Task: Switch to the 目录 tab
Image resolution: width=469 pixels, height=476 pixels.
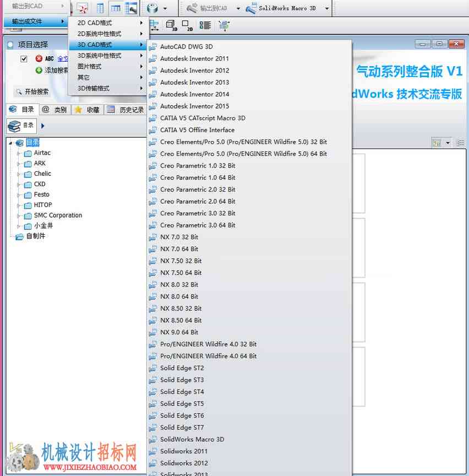Action: 22,110
